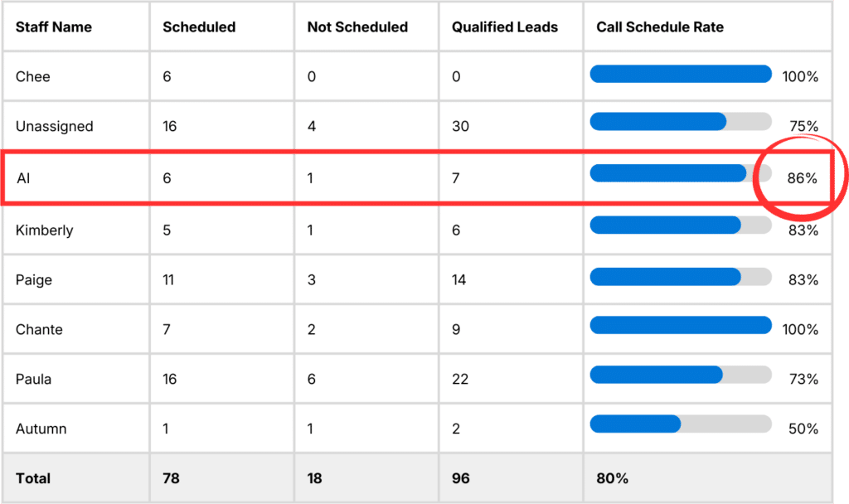The image size is (849, 504).
Task: Select Unassigned's Qualified Leads value 30
Action: (460, 127)
